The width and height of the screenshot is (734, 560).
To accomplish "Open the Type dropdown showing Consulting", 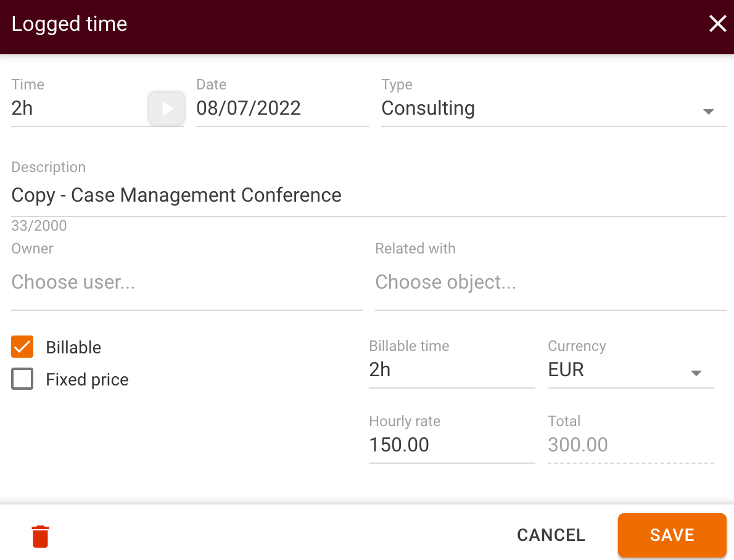I will point(552,109).
